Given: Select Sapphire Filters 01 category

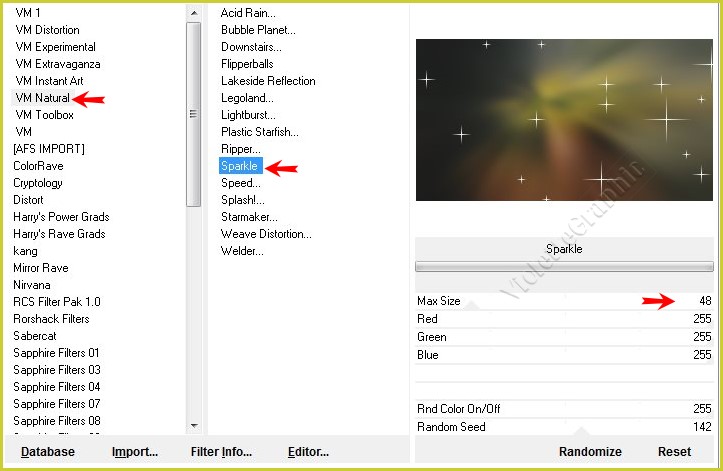Looking at the screenshot, I should (x=56, y=353).
